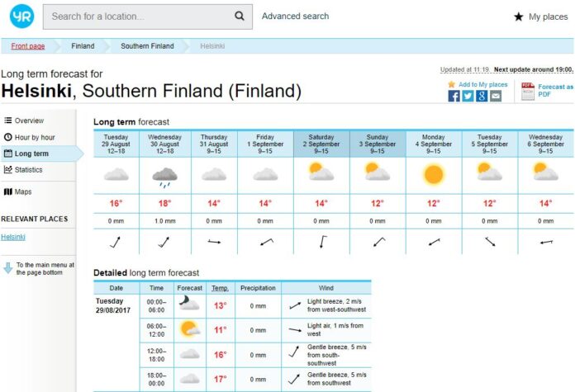This screenshot has width=575, height=392.
Task: Go to Front page breadcrumb
Action: (28, 46)
